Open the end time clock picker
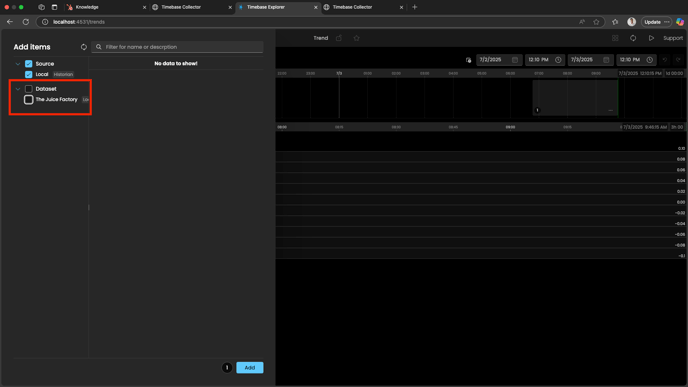 tap(649, 60)
